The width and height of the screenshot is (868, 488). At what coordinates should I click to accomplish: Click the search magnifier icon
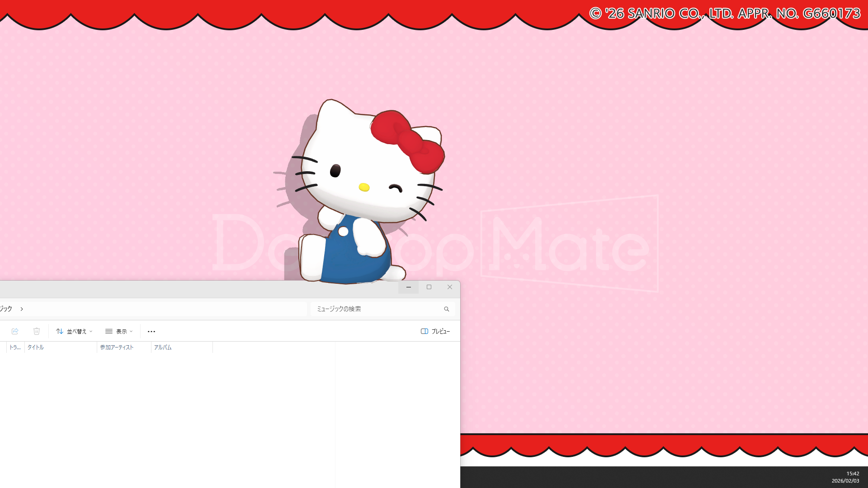pyautogui.click(x=447, y=309)
